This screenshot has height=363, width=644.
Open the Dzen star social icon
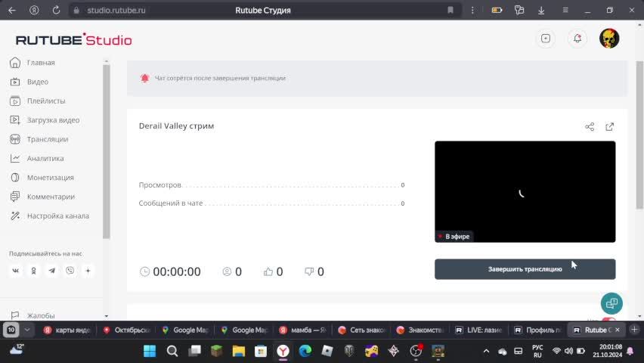pyautogui.click(x=88, y=271)
